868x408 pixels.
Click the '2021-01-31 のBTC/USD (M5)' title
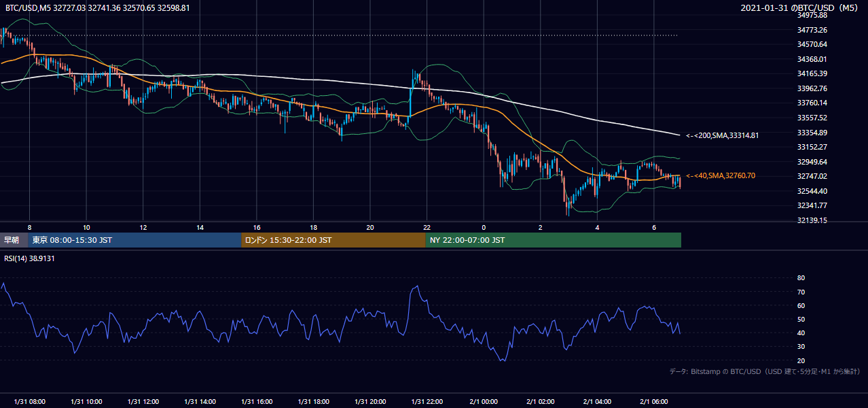pyautogui.click(x=799, y=8)
